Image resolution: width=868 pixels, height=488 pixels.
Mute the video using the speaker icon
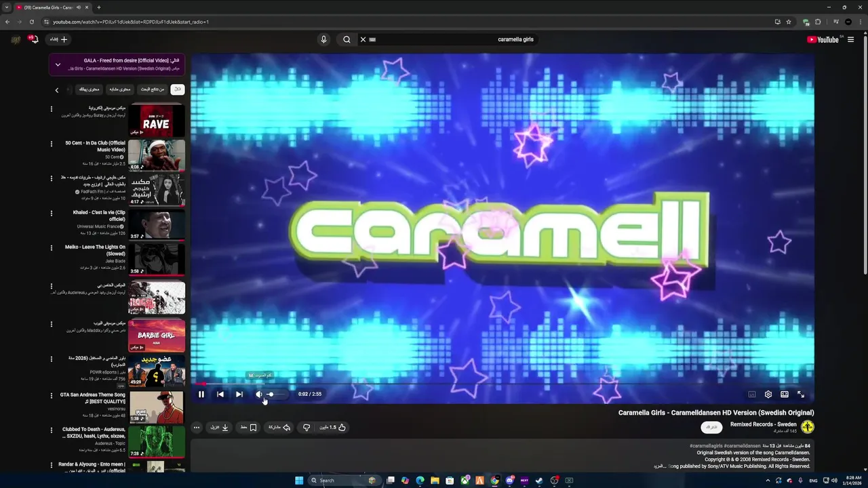coord(258,394)
